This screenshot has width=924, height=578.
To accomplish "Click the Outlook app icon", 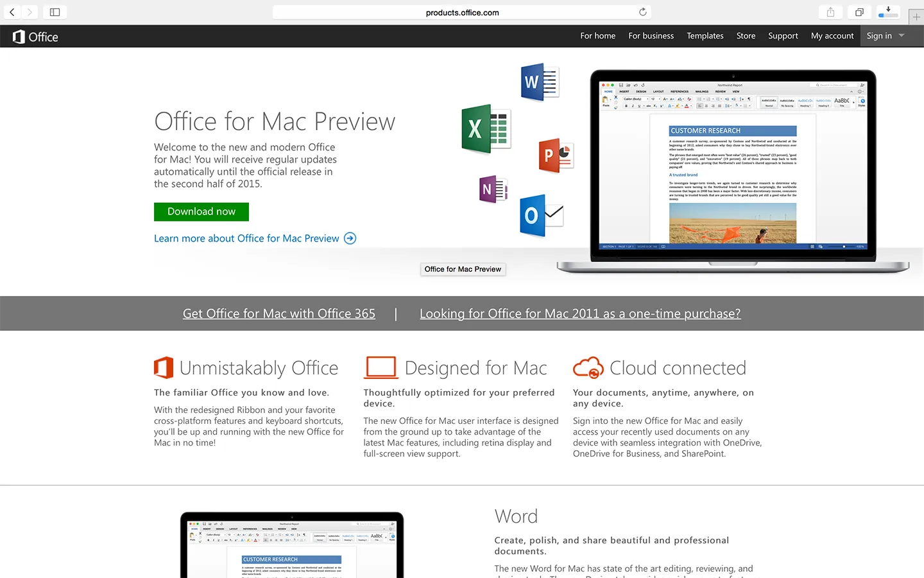I will tap(541, 216).
